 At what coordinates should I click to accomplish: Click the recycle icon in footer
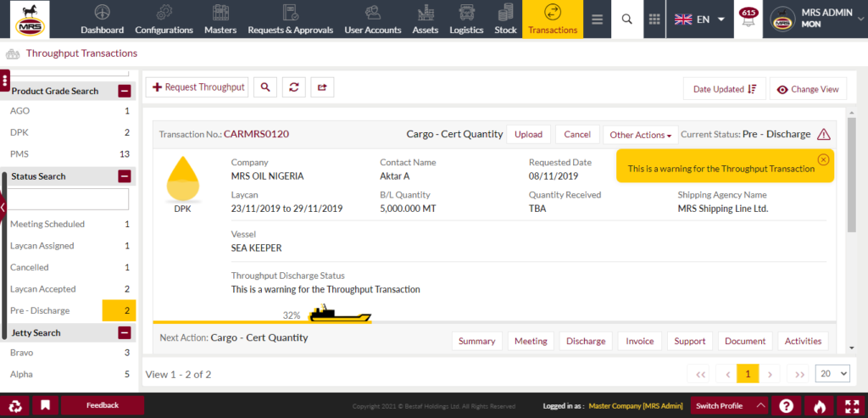pos(15,406)
